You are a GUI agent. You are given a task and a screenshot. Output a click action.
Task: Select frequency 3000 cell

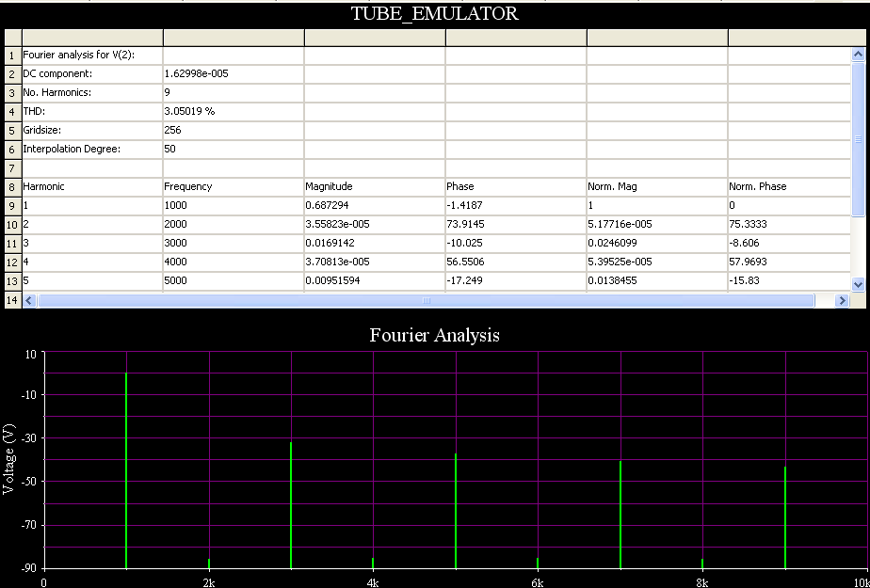(x=234, y=244)
